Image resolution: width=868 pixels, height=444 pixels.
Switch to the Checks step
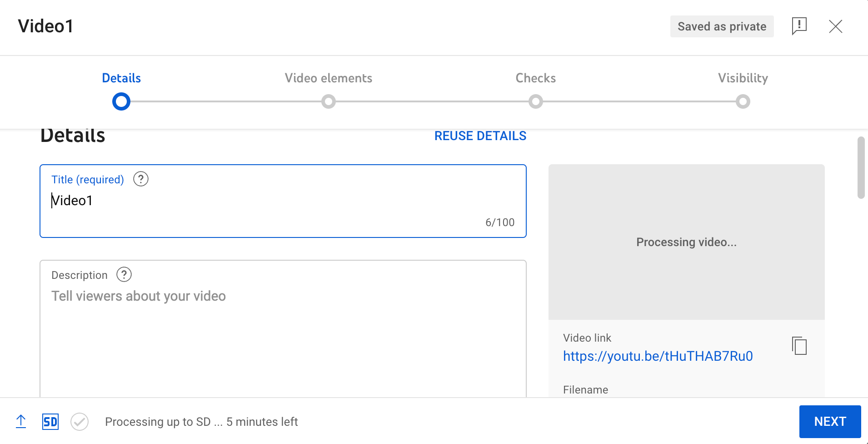pyautogui.click(x=536, y=78)
